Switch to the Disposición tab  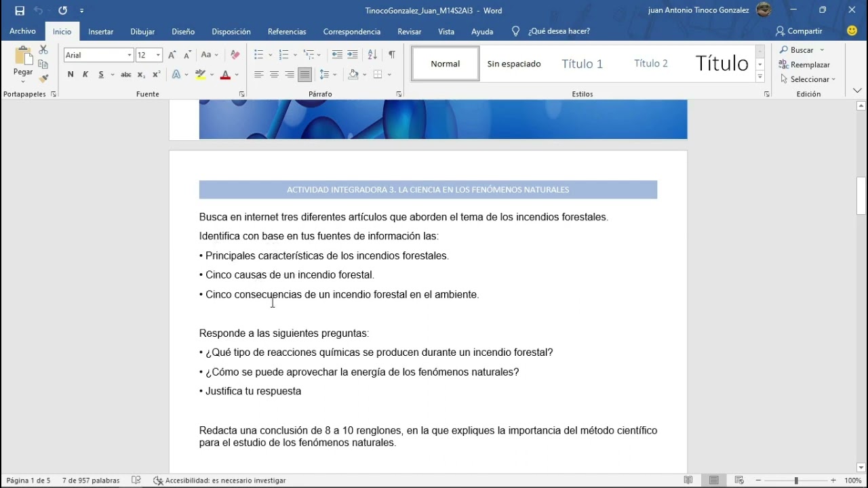click(x=231, y=32)
